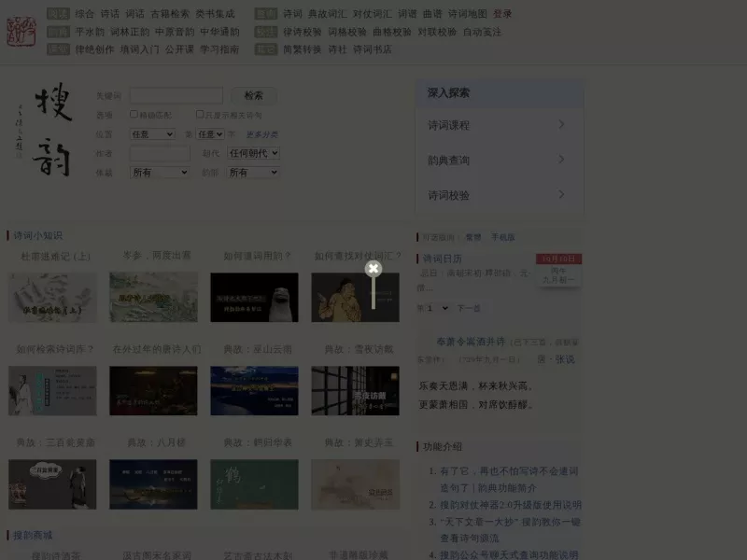Open the 诗词课程 arrow chevron
747x560 pixels.
coord(561,124)
